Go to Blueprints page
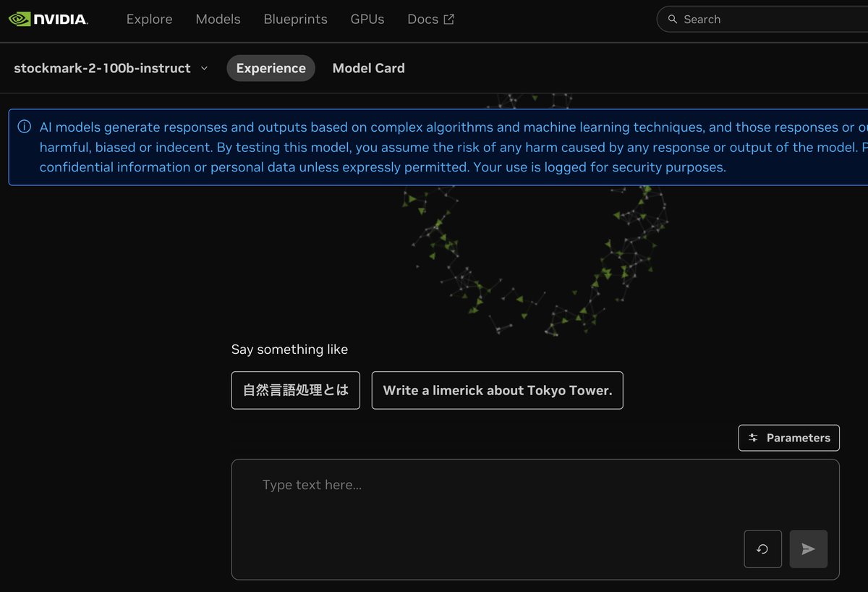The height and width of the screenshot is (592, 868). (x=295, y=20)
